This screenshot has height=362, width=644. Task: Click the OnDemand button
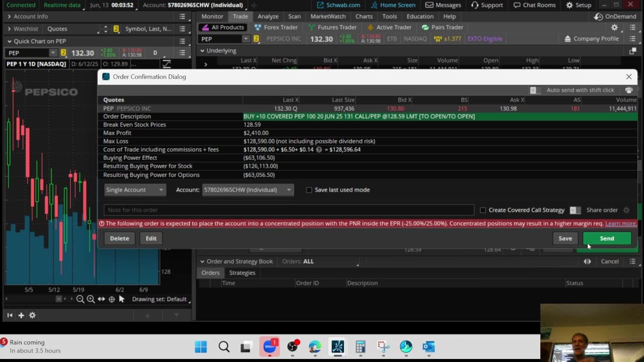pyautogui.click(x=615, y=17)
